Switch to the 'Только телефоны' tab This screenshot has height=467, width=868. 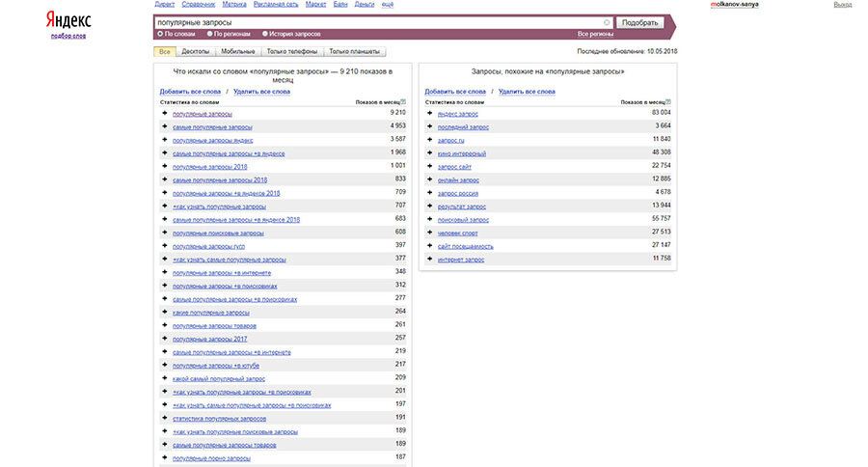[291, 51]
